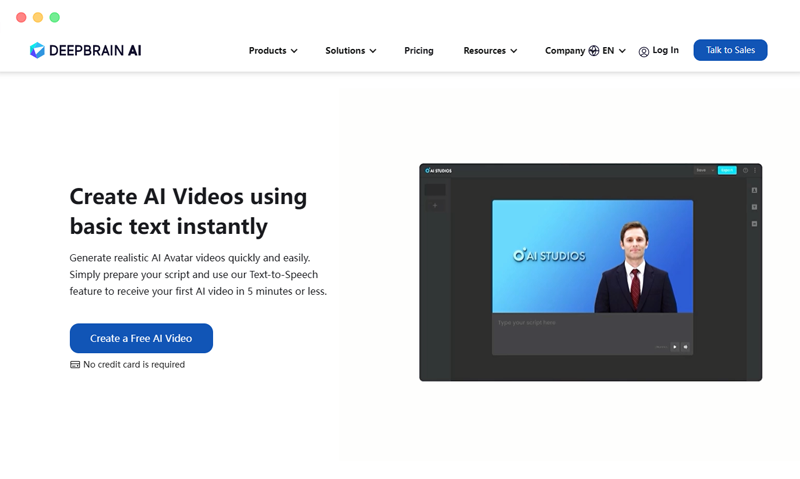Click the AI Studios logo in the editor preview

[439, 171]
